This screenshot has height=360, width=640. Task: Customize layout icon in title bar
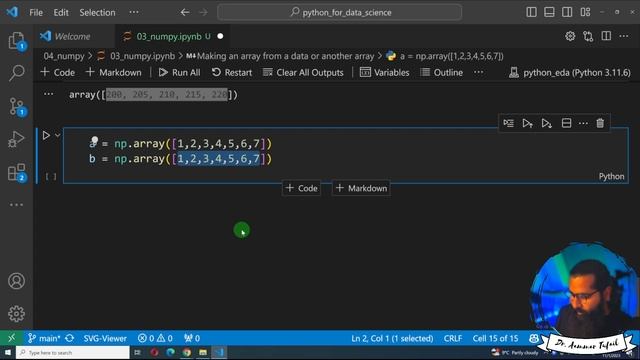tap(585, 12)
